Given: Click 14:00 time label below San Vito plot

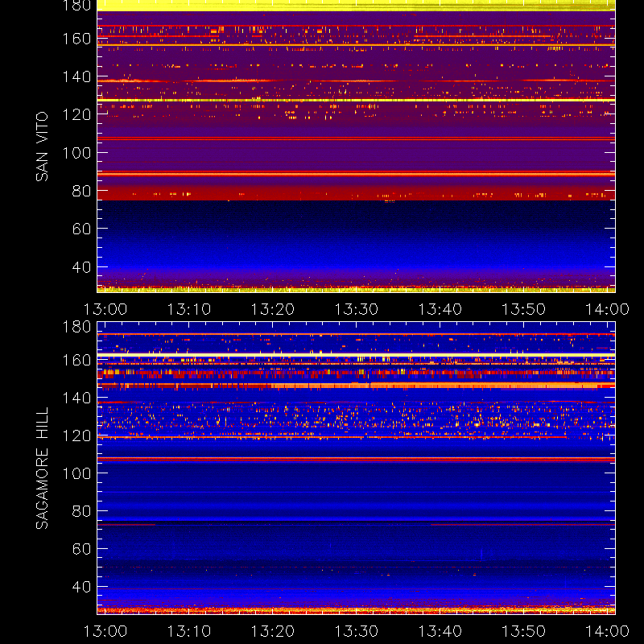Looking at the screenshot, I should 607,309.
